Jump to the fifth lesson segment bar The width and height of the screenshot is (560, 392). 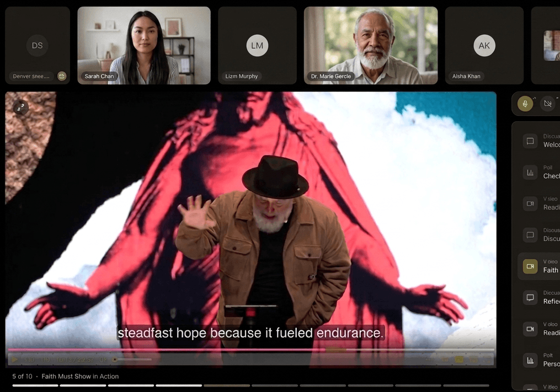coord(227,385)
